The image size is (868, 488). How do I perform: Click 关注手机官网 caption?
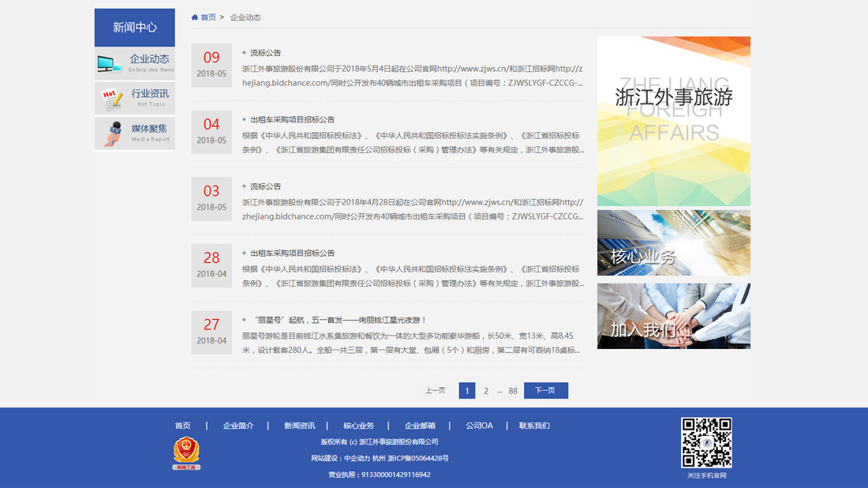(707, 475)
